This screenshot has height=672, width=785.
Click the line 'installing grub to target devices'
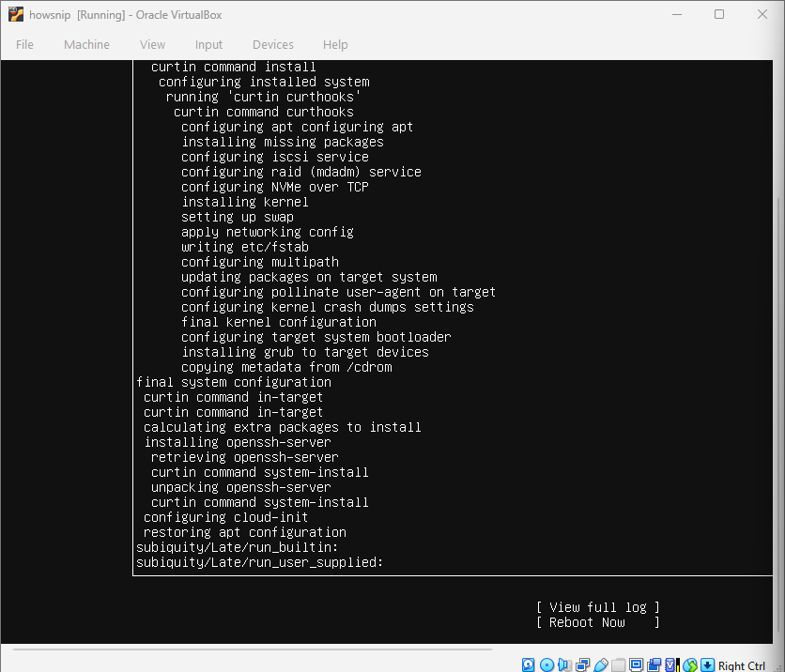(305, 352)
